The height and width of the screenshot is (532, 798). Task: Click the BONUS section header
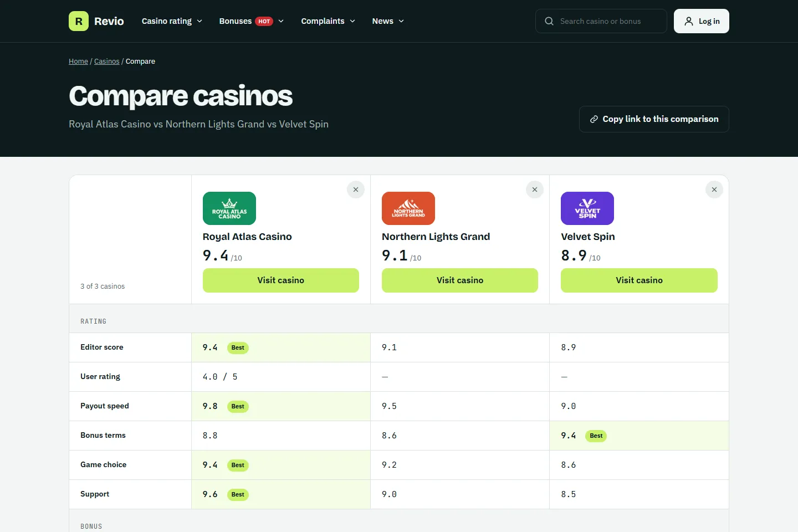tap(91, 526)
